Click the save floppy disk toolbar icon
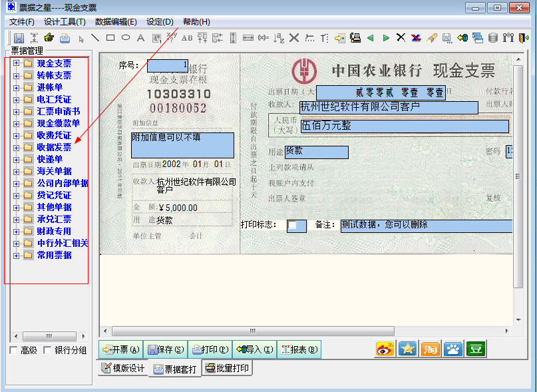 [19, 38]
